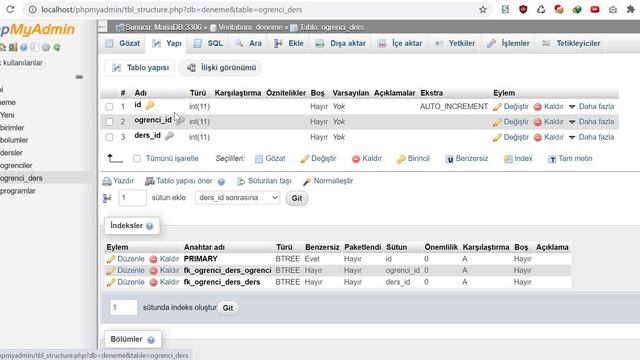Open ogrenciler table in sidebar
The image size is (640, 360).
click(x=16, y=165)
